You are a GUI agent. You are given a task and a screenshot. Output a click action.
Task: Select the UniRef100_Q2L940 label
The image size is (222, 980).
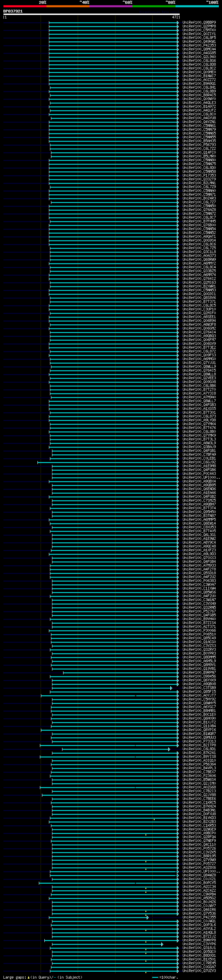point(199,57)
